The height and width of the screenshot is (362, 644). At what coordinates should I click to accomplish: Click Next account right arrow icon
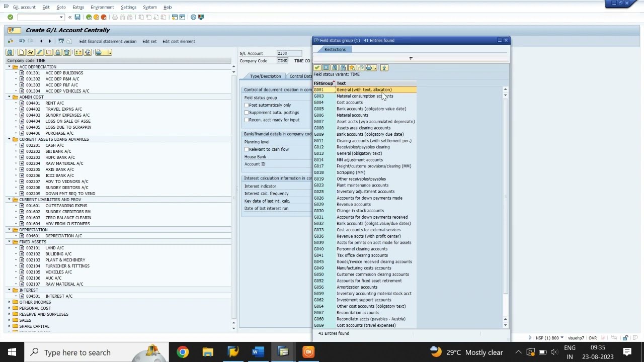(x=49, y=41)
